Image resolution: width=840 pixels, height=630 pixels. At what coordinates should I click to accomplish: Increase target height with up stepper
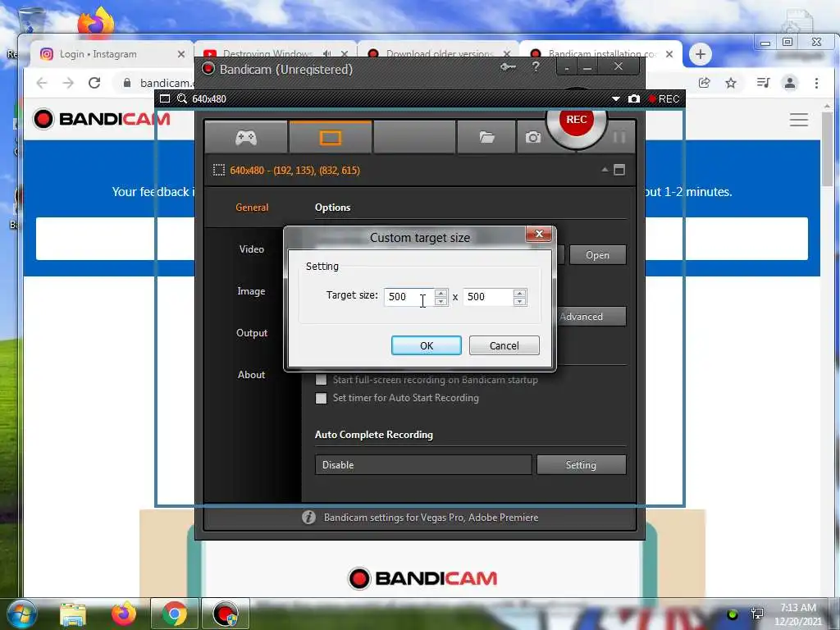(x=519, y=293)
